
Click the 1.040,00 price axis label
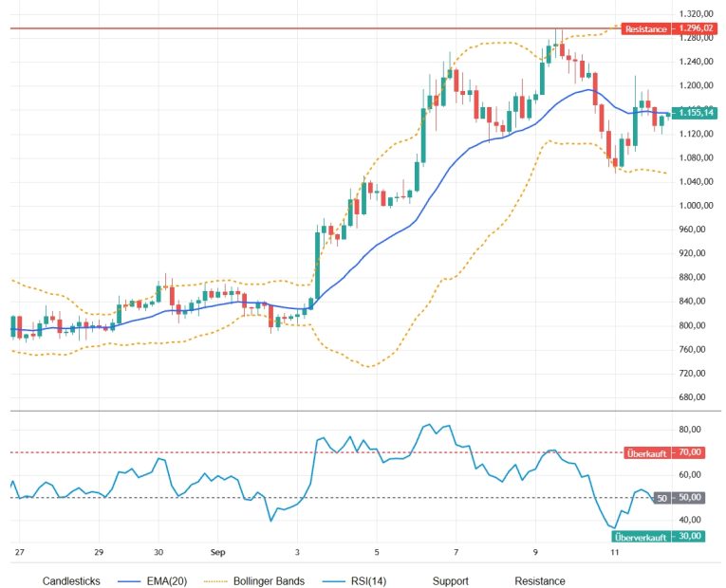[695, 181]
